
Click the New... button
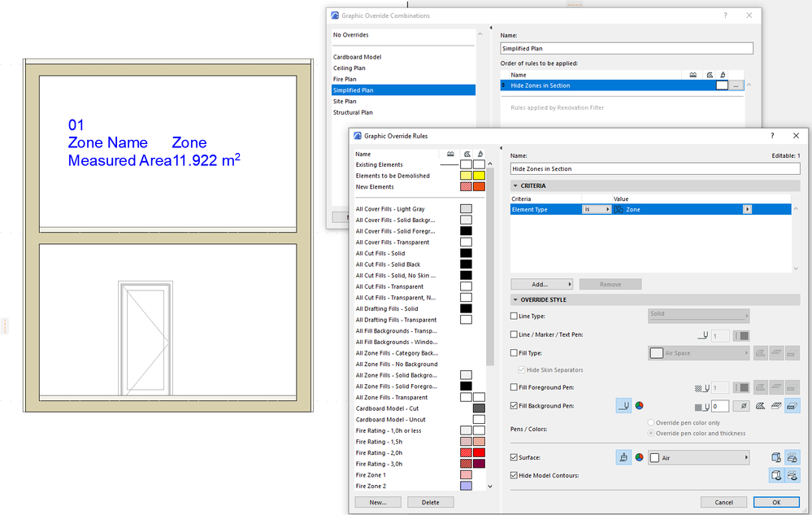point(377,502)
